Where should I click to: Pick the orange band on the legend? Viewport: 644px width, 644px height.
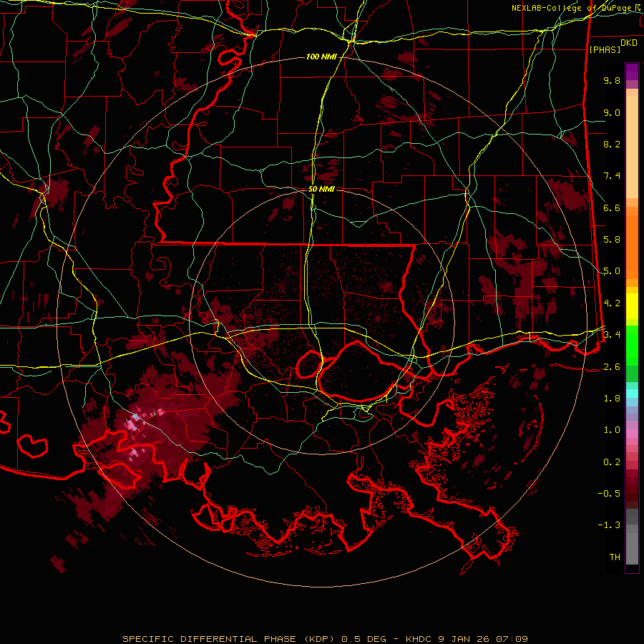pos(632,246)
